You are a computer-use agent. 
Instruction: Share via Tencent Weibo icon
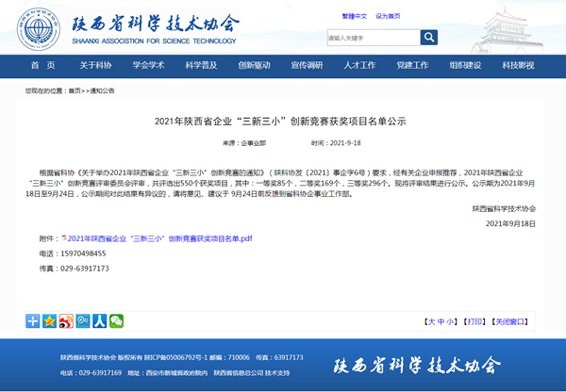click(83, 321)
